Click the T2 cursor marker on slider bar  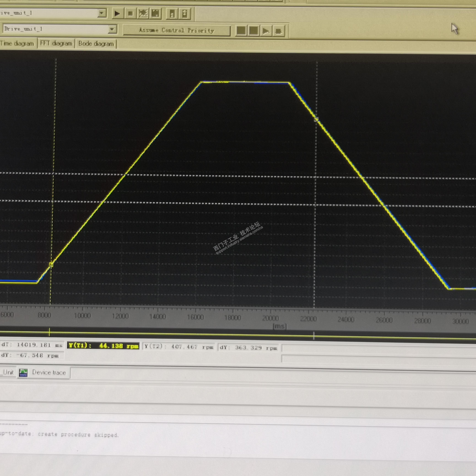(314, 336)
